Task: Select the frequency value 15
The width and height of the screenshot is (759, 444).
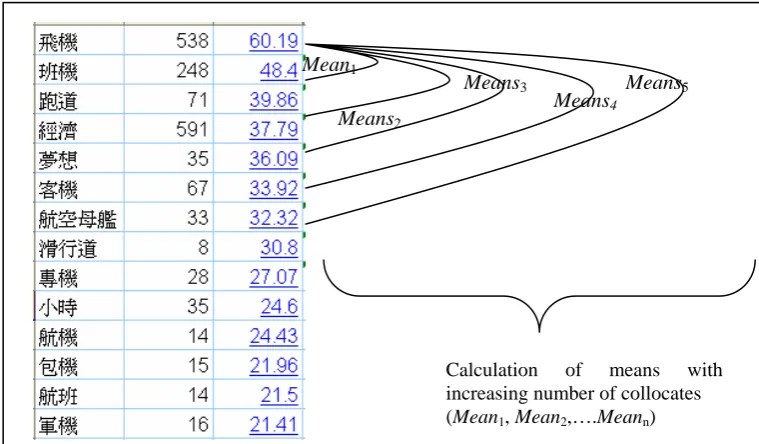Action: pyautogui.click(x=197, y=366)
